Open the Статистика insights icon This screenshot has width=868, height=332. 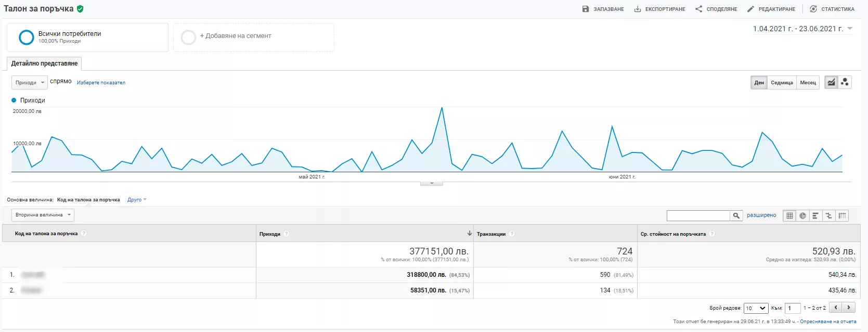pos(813,9)
